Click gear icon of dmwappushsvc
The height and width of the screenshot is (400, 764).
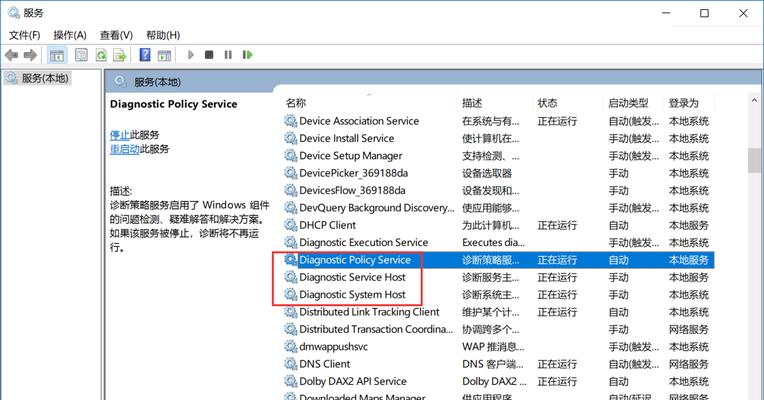coord(290,346)
